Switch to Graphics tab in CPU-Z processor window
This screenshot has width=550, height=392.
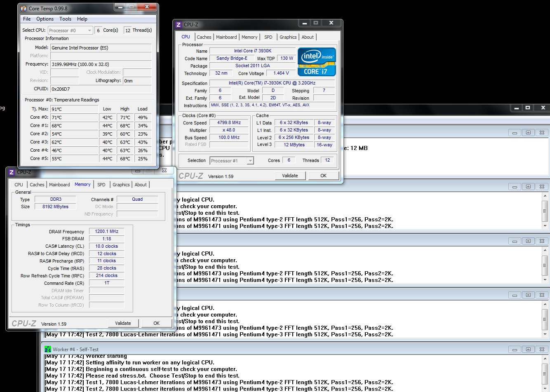point(288,37)
